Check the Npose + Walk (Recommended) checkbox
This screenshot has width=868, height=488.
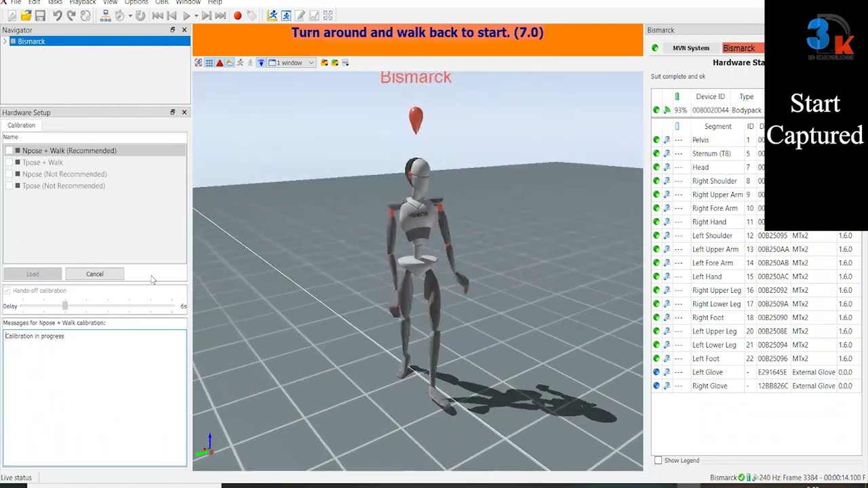point(9,150)
